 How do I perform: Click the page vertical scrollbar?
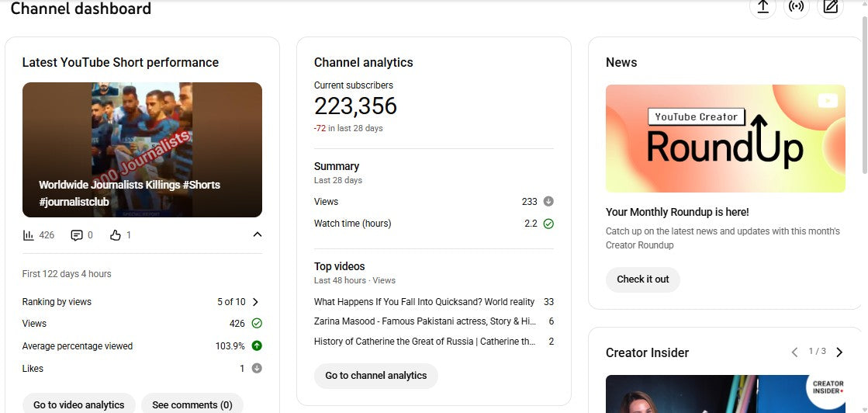coord(864,93)
